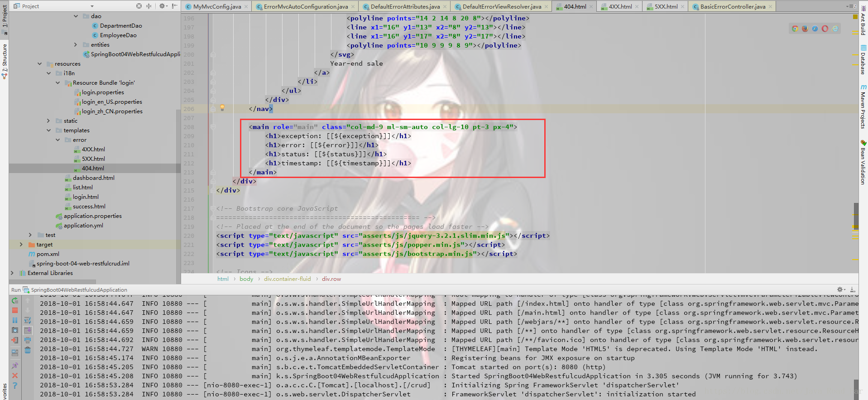868x400 pixels.
Task: Open page in Opera browser
Action: pyautogui.click(x=825, y=29)
